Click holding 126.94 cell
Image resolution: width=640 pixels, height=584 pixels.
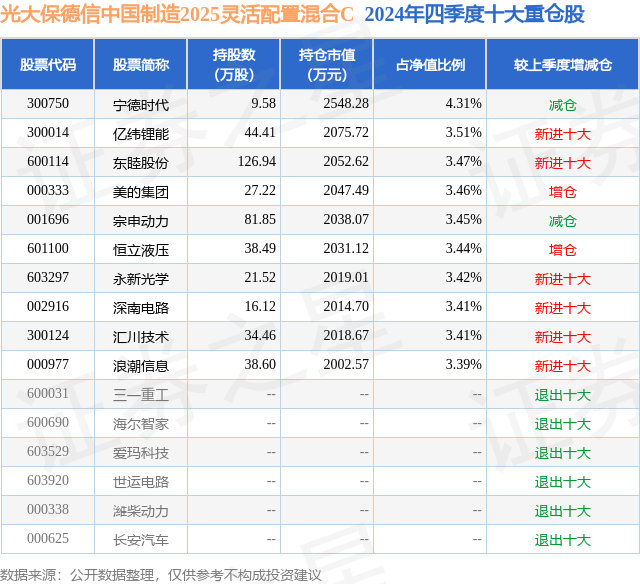pyautogui.click(x=257, y=162)
